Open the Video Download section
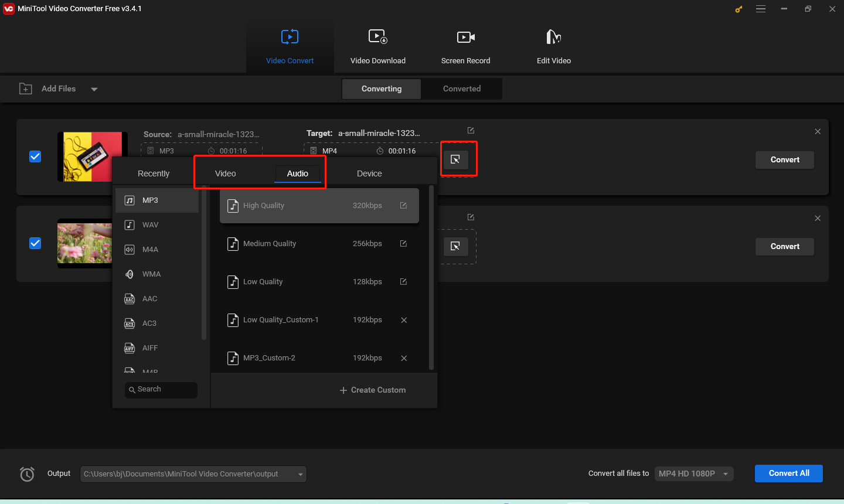 pos(377,47)
